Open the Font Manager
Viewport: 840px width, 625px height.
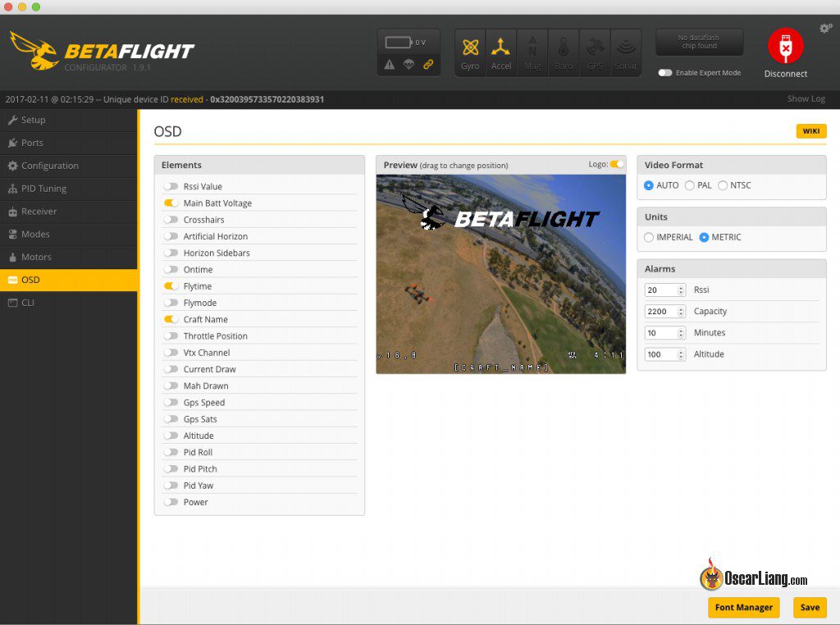pos(743,608)
